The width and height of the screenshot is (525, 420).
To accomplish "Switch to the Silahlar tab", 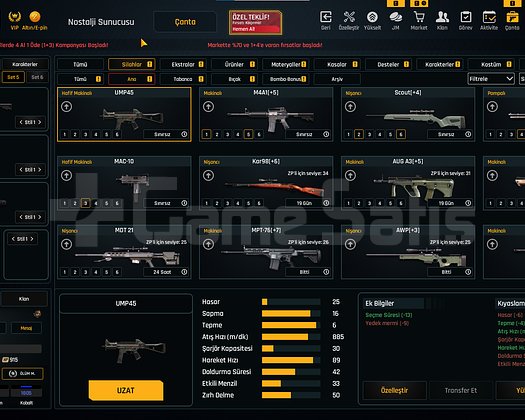I will click(132, 64).
